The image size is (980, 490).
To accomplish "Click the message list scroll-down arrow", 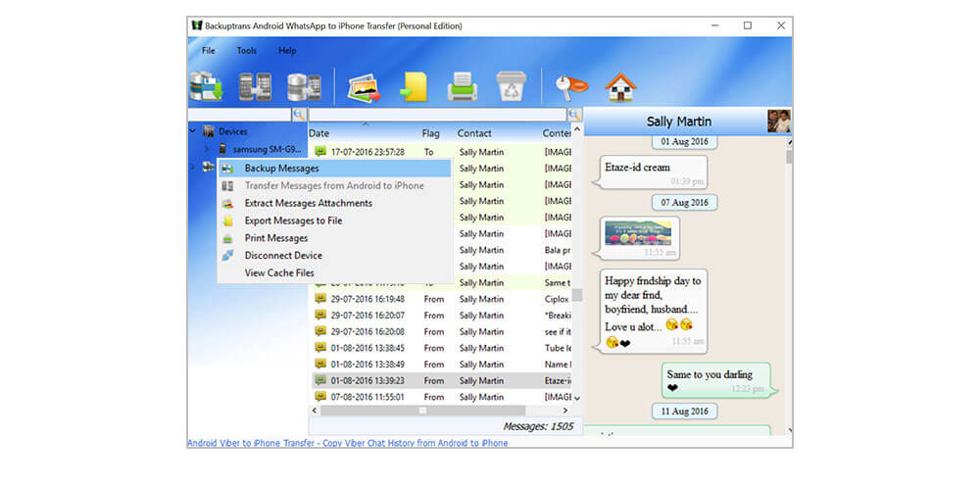I will click(577, 398).
